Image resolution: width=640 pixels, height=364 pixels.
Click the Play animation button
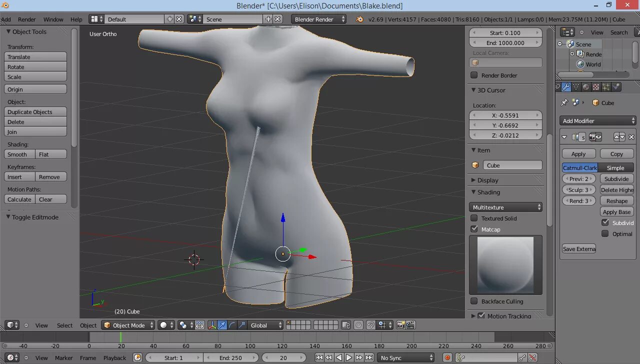point(349,357)
